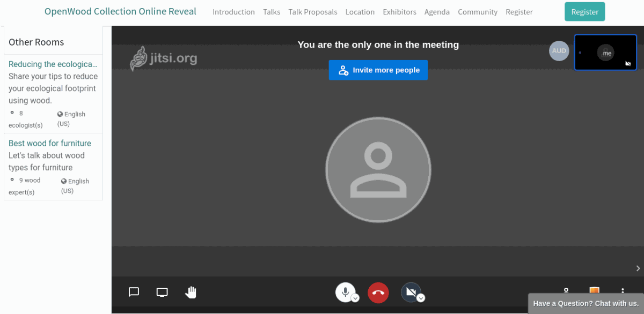Open the chat panel icon

tap(134, 292)
